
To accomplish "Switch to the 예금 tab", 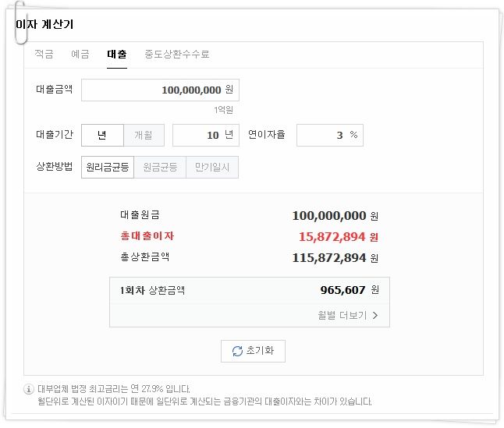I will click(80, 54).
